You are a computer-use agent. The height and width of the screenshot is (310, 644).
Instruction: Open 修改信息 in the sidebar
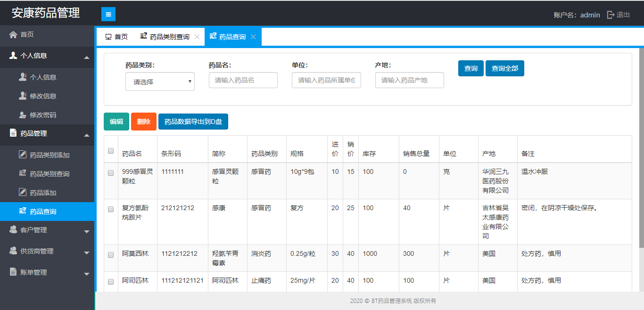47,96
